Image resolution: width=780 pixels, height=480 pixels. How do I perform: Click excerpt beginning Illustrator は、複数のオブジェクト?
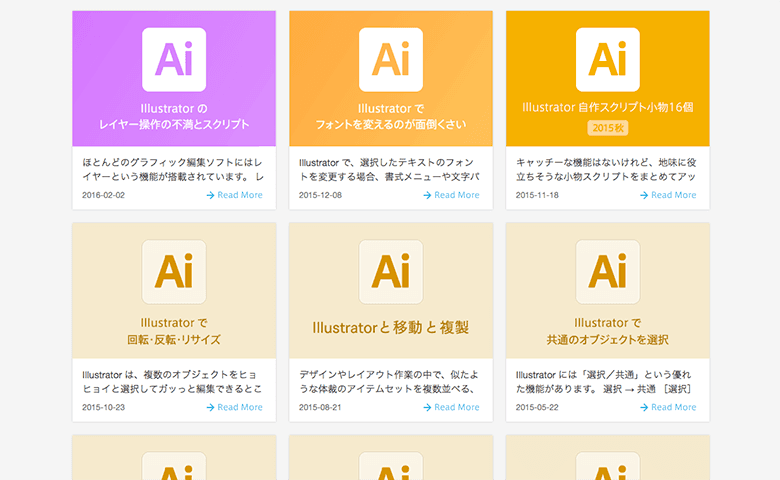point(172,382)
